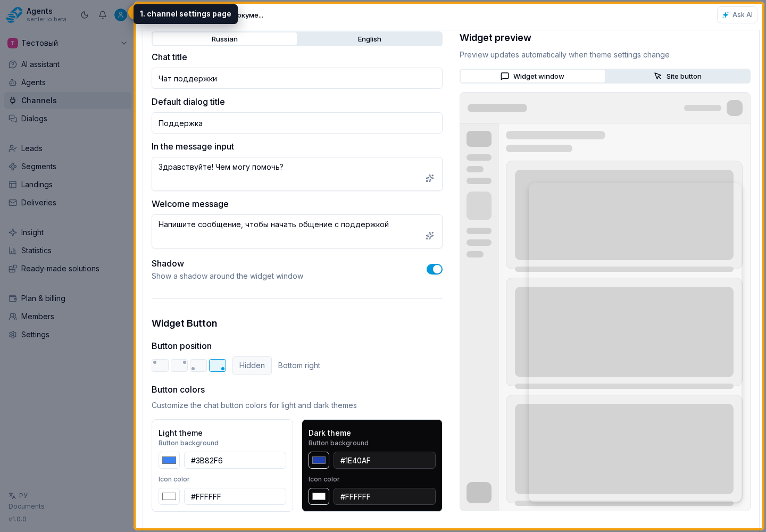Image resolution: width=766 pixels, height=532 pixels.
Task: Select Site button preview tab
Action: (678, 76)
